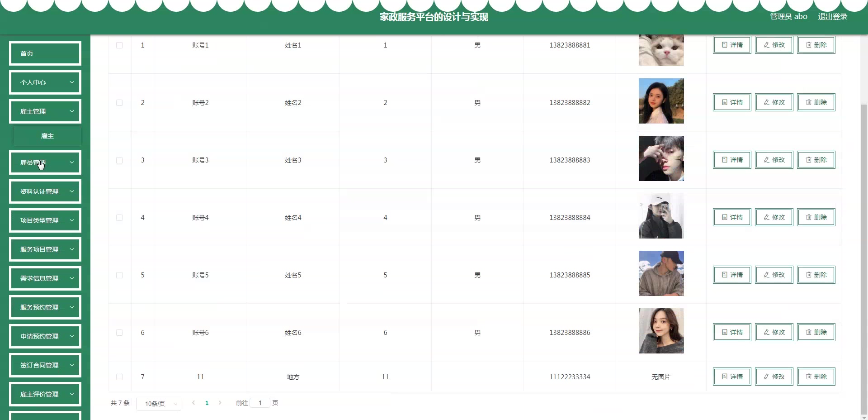Delete the 账号1 record
Image resolution: width=868 pixels, height=420 pixels.
[816, 45]
